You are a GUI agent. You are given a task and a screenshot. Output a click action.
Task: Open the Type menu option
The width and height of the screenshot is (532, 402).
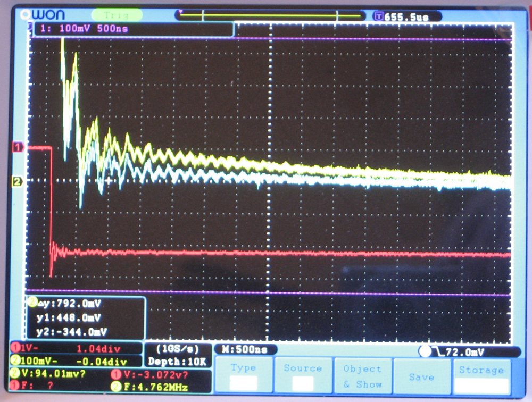[x=243, y=375]
